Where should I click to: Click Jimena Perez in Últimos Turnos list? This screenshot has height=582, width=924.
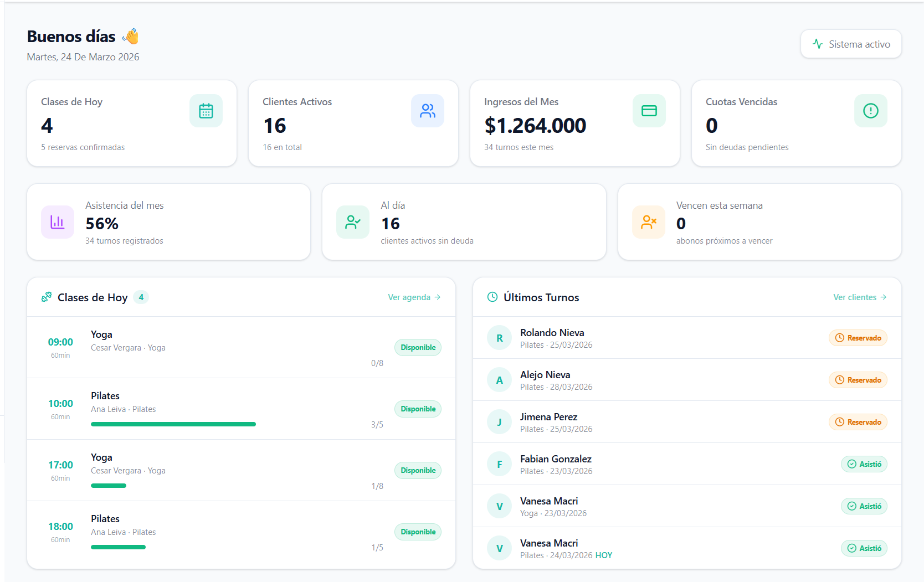549,416
